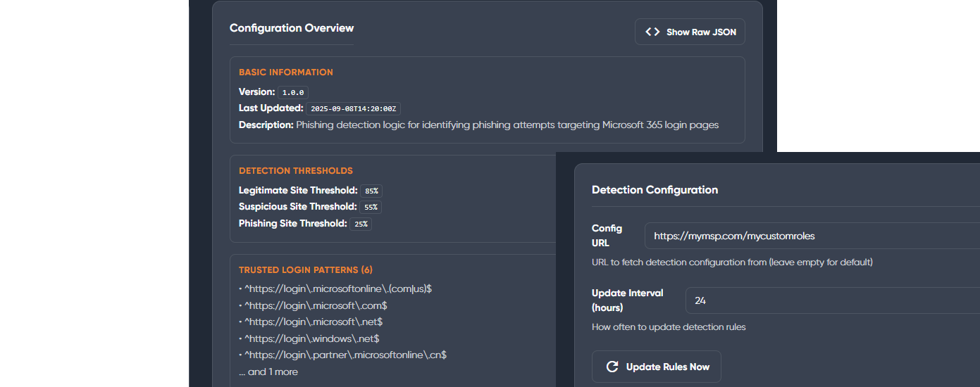Click the Basic Information section heading
980x387 pixels.
pyautogui.click(x=286, y=72)
